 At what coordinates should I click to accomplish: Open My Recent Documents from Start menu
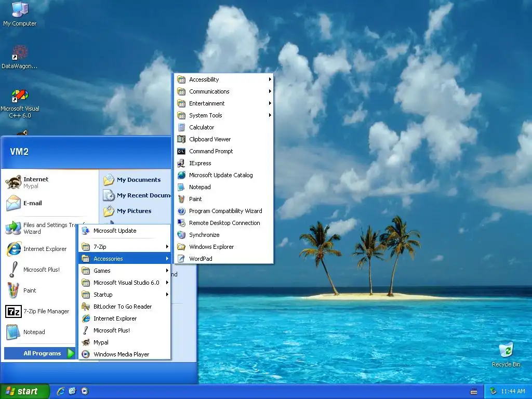[x=136, y=195]
